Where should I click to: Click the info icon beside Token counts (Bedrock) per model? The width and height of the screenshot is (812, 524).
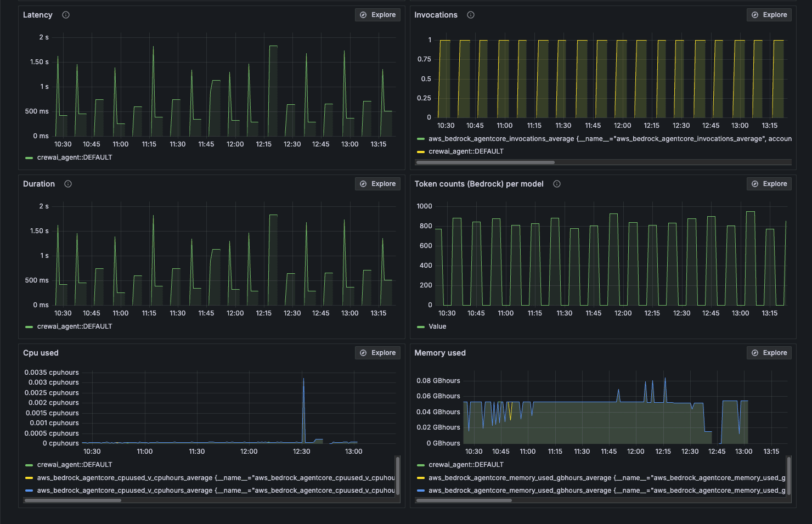(x=557, y=184)
